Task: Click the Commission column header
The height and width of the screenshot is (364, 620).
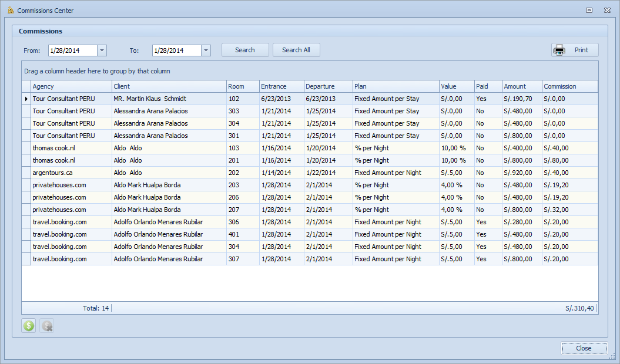Action: coord(569,86)
